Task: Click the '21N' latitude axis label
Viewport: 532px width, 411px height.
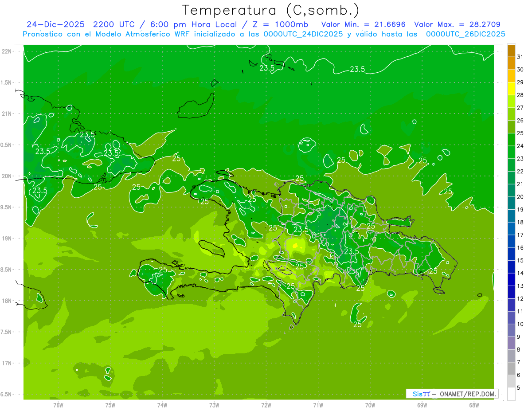Action: pyautogui.click(x=7, y=114)
